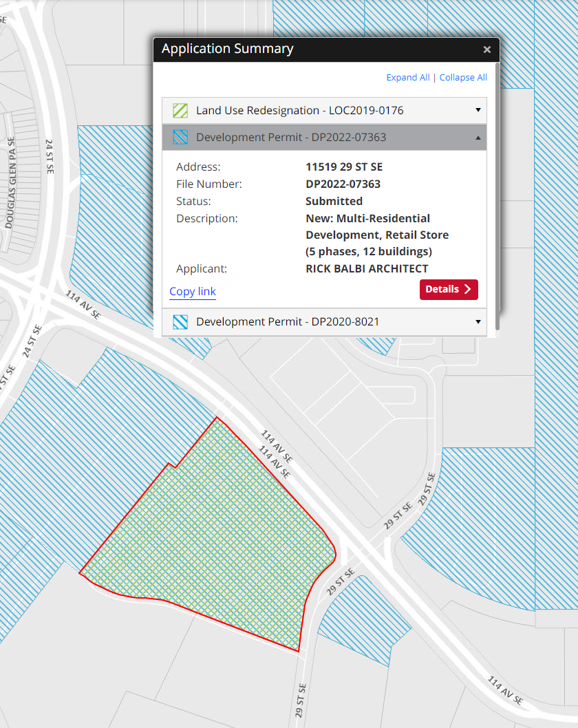Screen dimensions: 578x728
Task: Expand the DP2020-8021 section arrow
Action: (478, 321)
